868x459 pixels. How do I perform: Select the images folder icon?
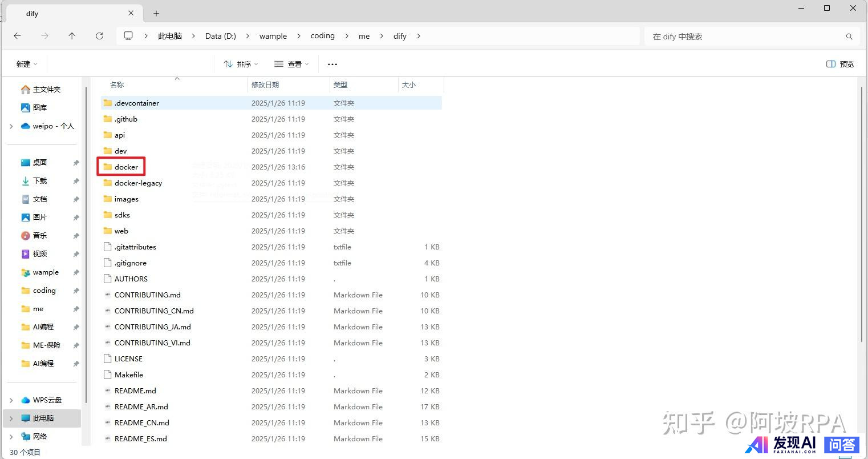tap(108, 199)
